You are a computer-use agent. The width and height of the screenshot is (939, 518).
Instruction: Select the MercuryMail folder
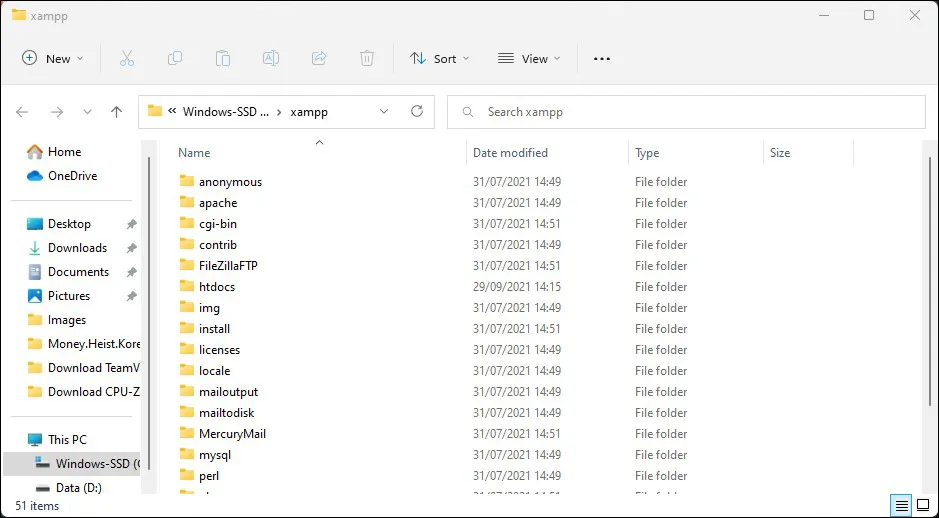point(232,434)
